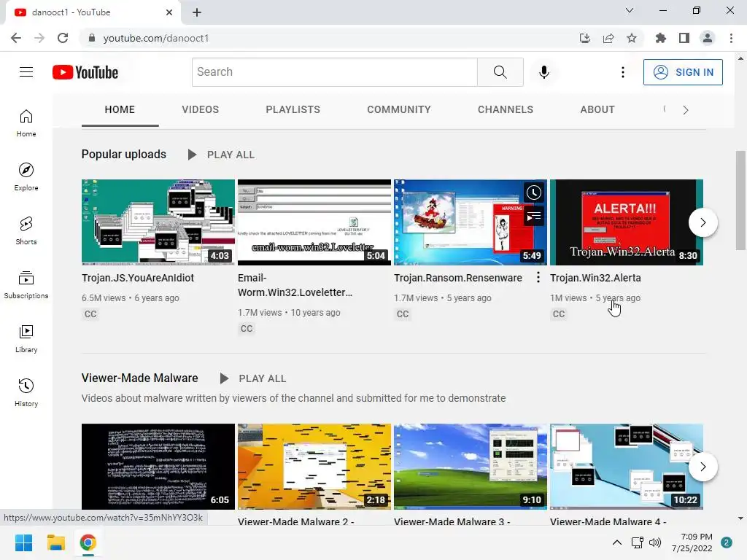
Task: Open notification center badge
Action: click(x=727, y=542)
